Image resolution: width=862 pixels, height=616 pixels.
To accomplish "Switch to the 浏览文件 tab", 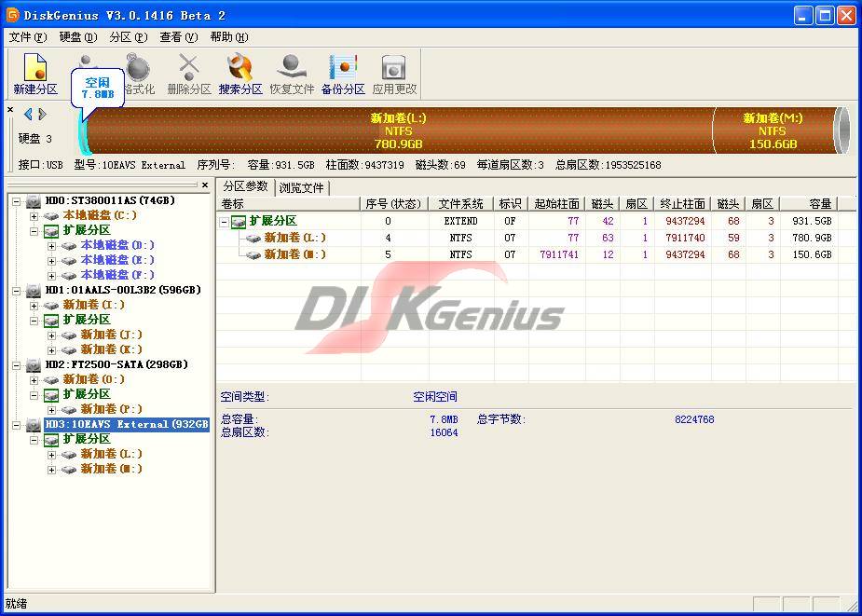I will [x=302, y=187].
